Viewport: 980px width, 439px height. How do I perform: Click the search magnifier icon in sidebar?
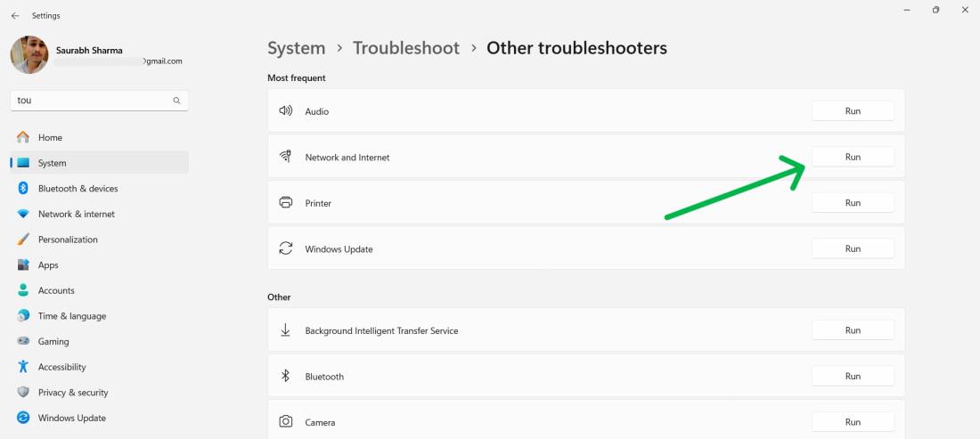(x=177, y=101)
